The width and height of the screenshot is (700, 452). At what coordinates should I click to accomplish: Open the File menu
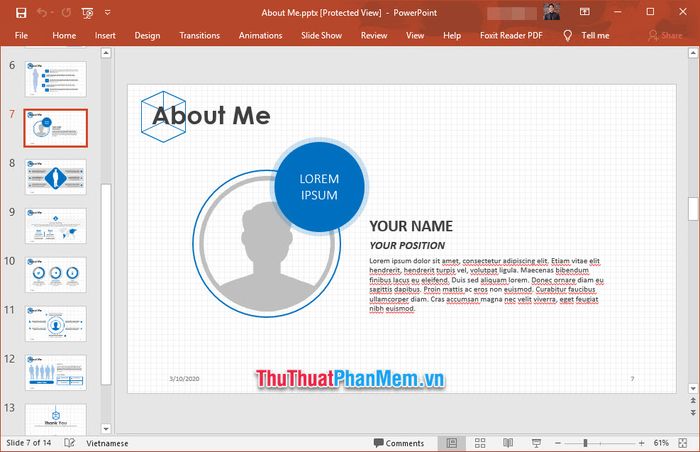(21, 35)
